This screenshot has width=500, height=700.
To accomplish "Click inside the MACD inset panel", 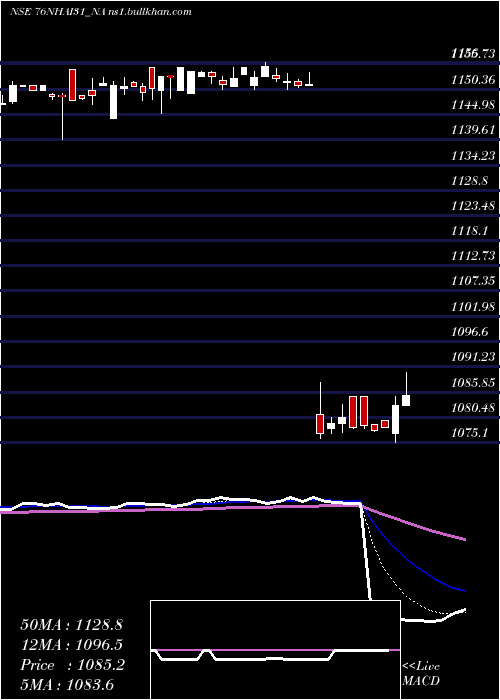I will (275, 650).
